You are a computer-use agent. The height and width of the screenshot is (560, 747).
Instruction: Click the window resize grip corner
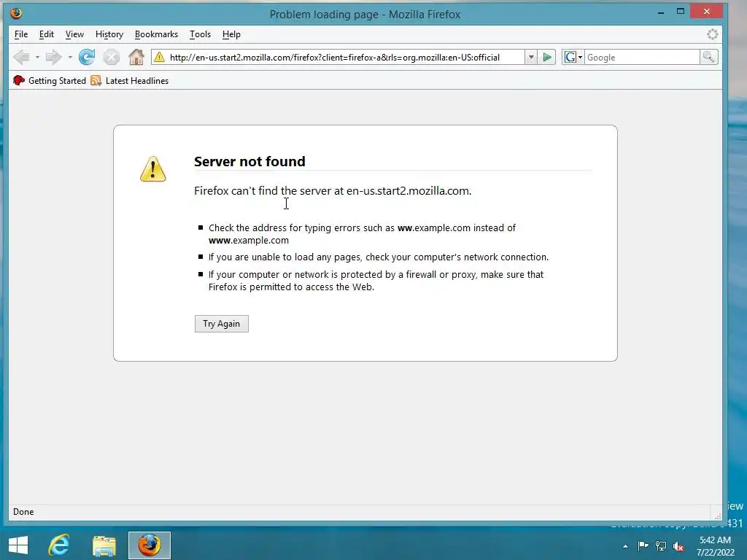pyautogui.click(x=717, y=516)
